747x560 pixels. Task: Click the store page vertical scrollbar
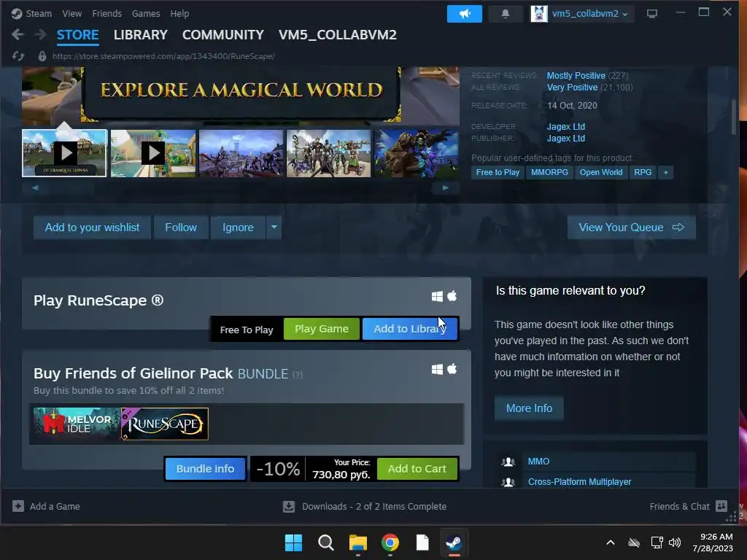pos(734,117)
